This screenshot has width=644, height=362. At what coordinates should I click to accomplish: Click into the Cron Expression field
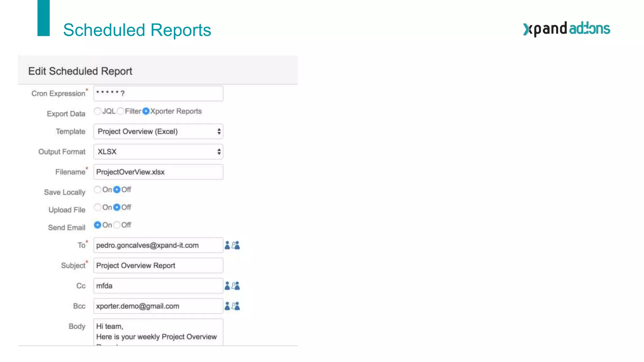click(x=158, y=94)
